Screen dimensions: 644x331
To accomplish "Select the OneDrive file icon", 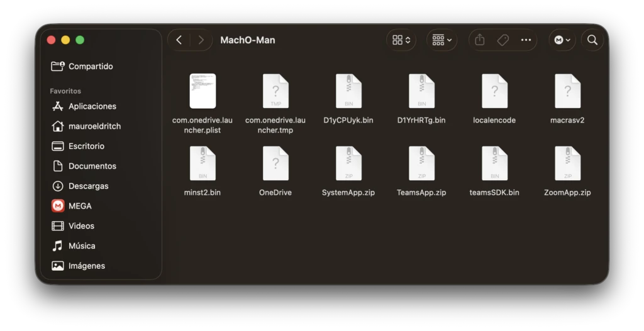I will (x=275, y=164).
